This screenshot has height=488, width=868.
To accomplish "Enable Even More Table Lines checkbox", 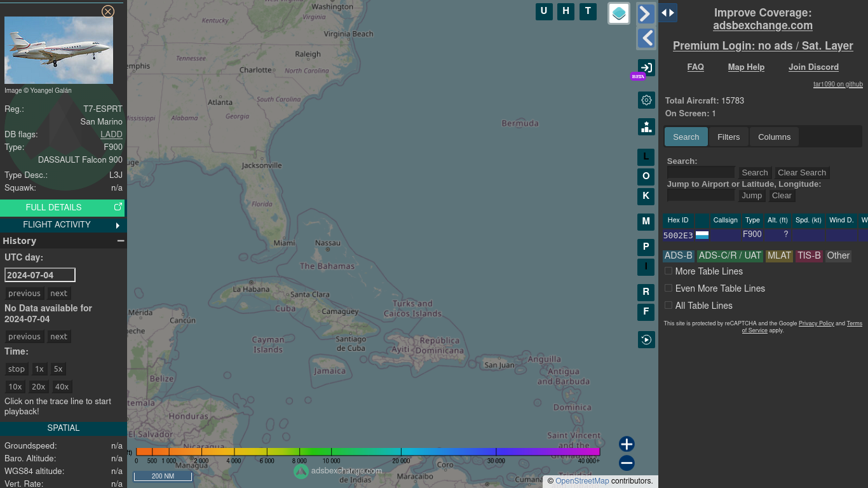I will 668,288.
